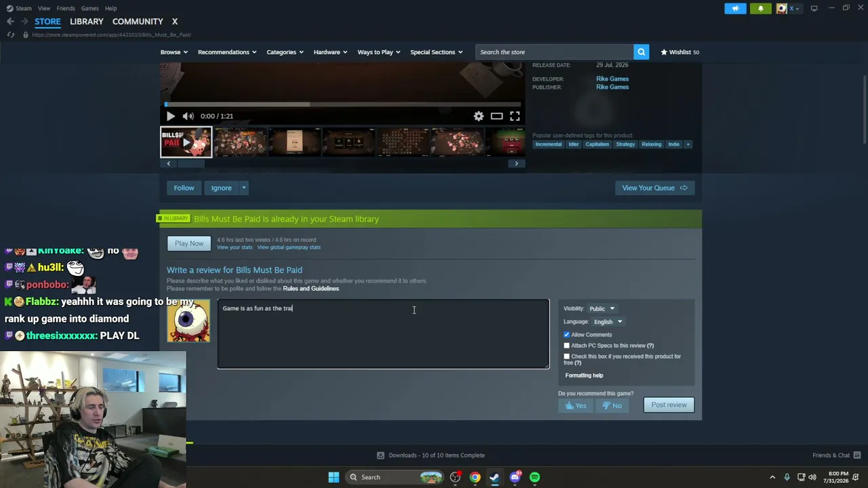Viewport: 868px width, 488px height.
Task: Open the Windows Start menu
Action: tap(334, 477)
